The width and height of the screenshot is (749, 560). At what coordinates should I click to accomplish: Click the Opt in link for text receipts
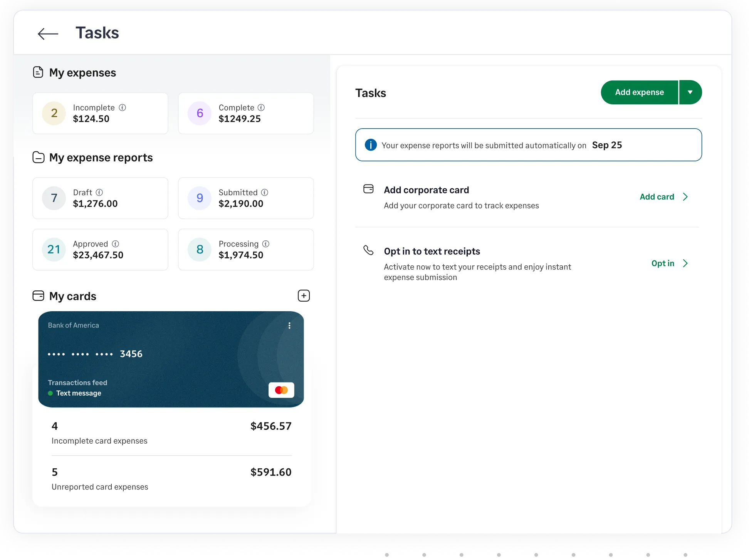click(x=663, y=263)
